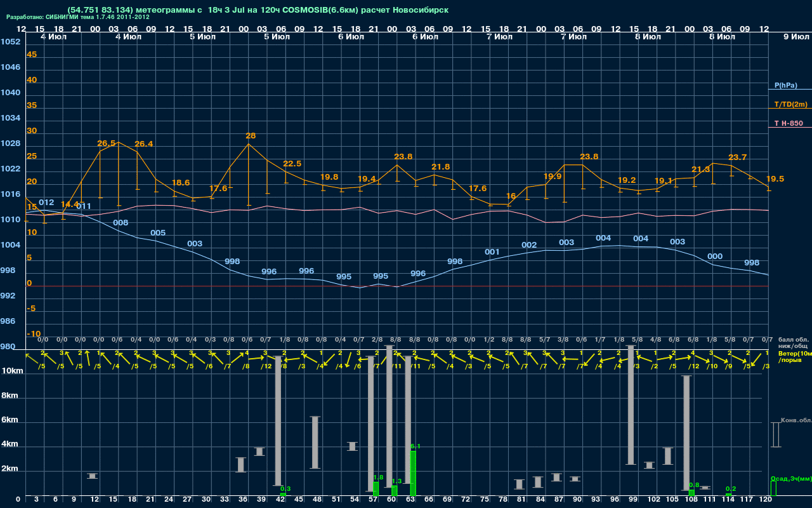Image resolution: width=812 pixels, height=508 pixels.
Task: Click the tall green precipitation bar at hour 63
Action: [x=413, y=473]
